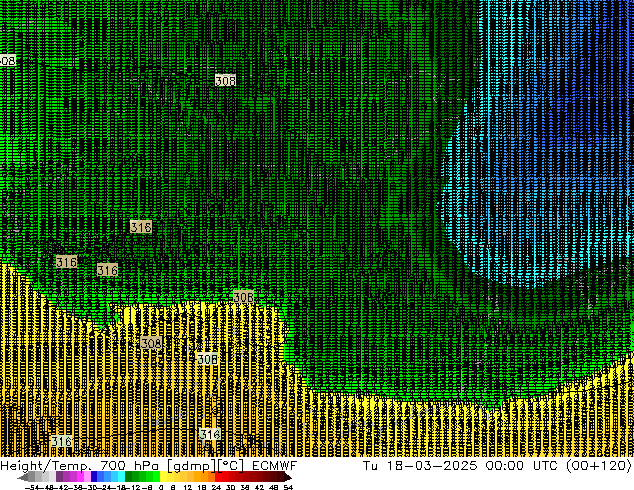Pick the bright yellow legend swatch at 0
Image resolution: width=634 pixels, height=490 pixels.
(163, 476)
